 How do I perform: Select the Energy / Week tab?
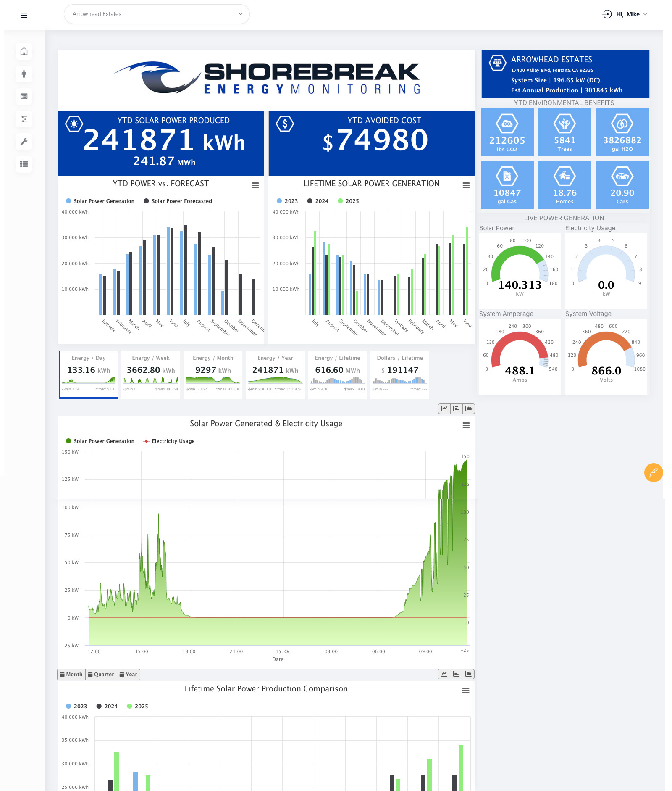coord(151,374)
